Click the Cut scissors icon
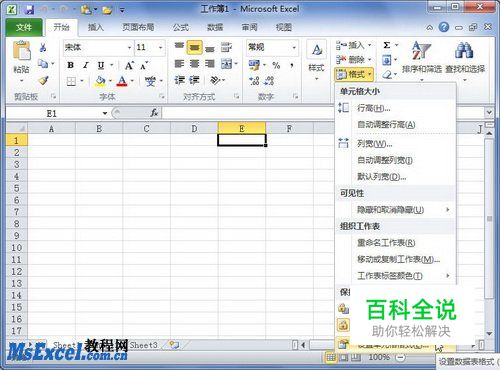 (43, 48)
